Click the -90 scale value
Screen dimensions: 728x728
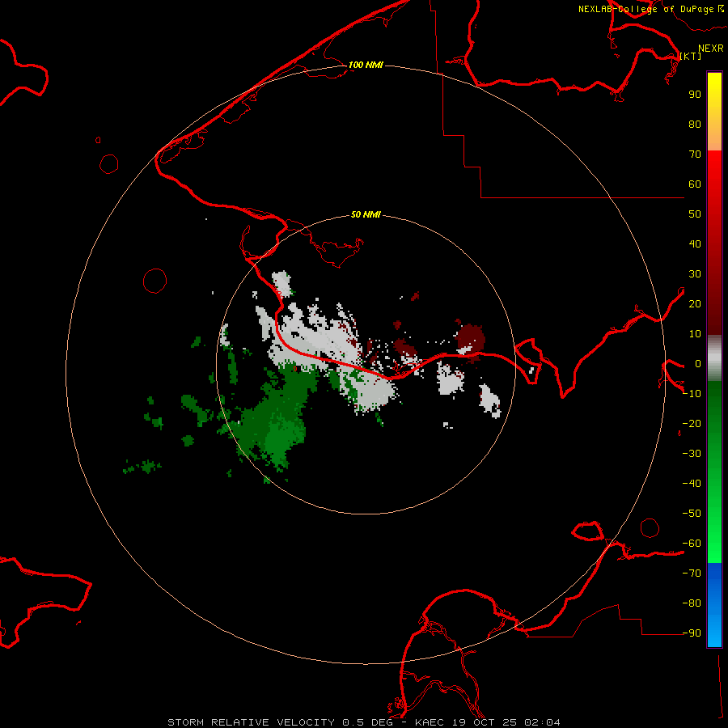tap(692, 633)
